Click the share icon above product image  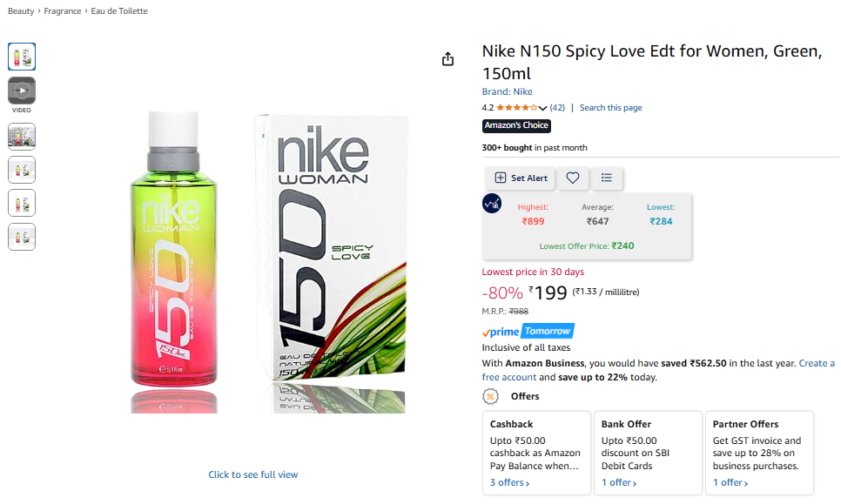(x=448, y=59)
